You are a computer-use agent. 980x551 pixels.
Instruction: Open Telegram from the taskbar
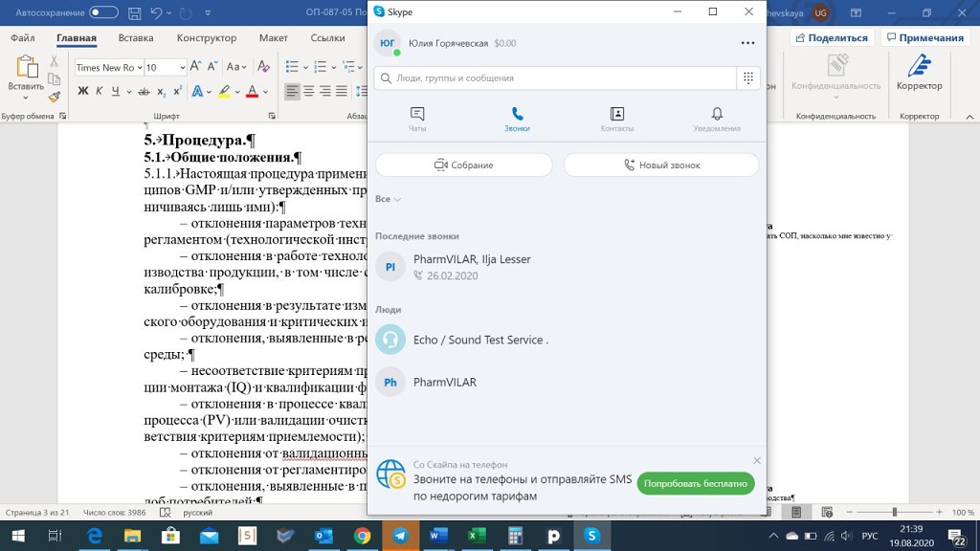(x=399, y=536)
